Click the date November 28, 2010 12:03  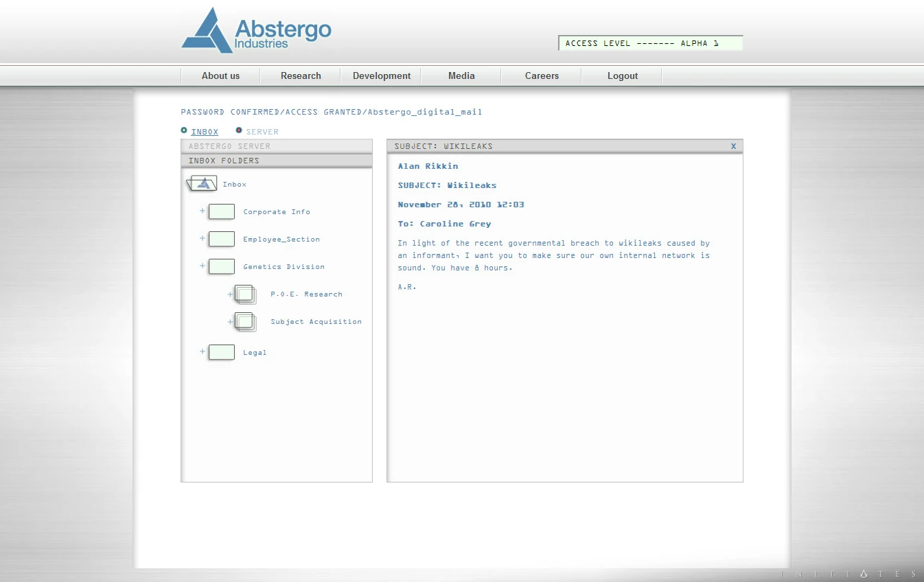[461, 205]
